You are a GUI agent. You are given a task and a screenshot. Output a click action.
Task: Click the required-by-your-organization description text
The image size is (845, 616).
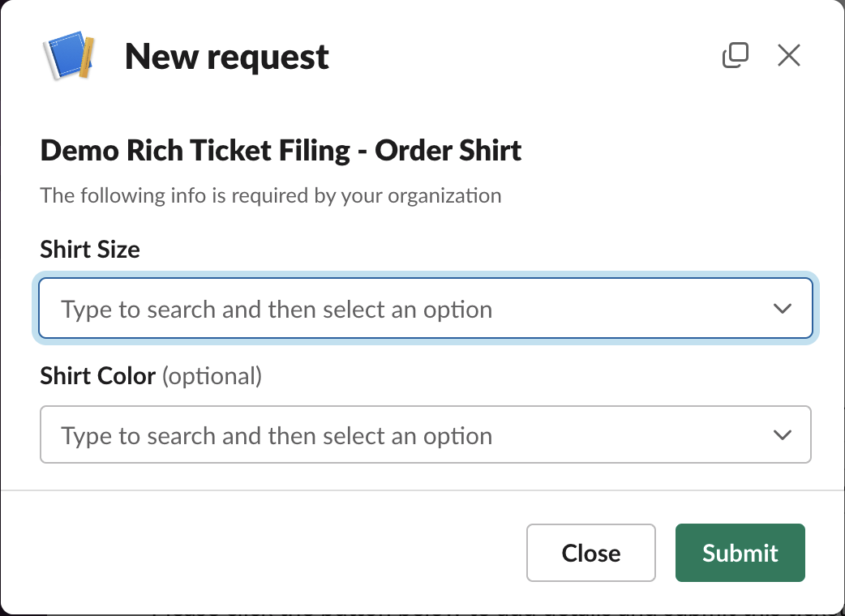click(x=271, y=195)
